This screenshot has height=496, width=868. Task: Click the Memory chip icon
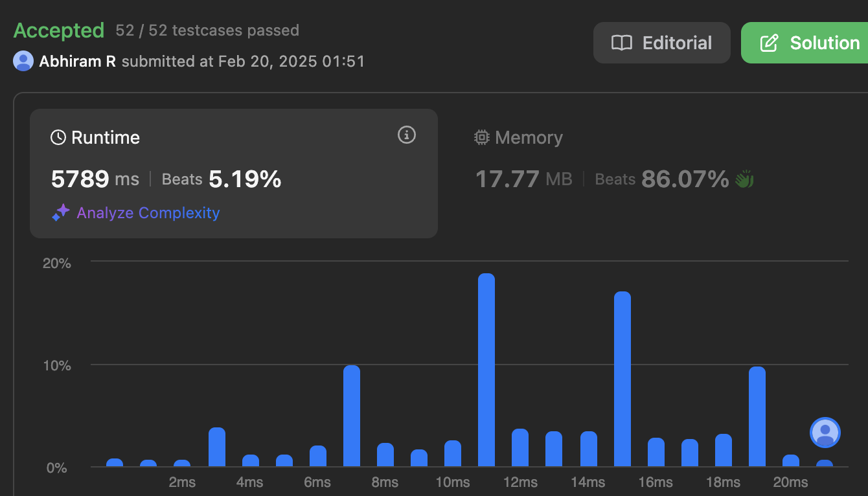[x=481, y=137]
